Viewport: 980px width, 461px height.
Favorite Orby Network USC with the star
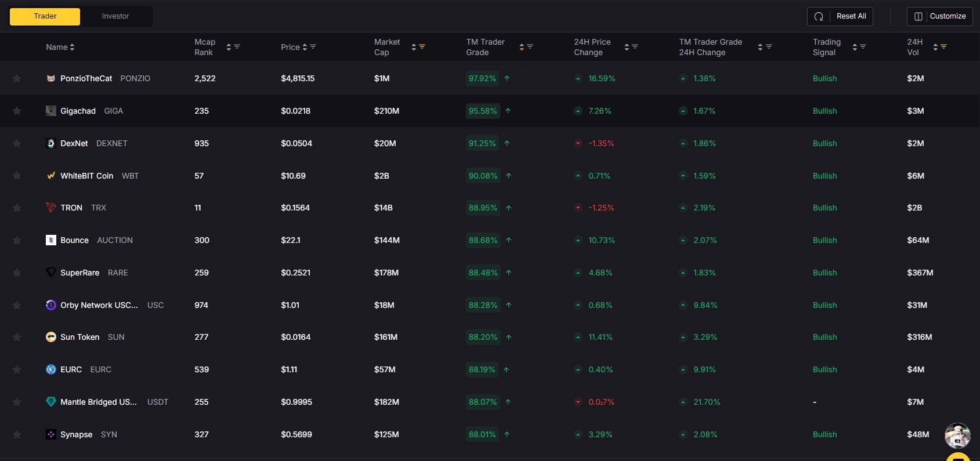tap(17, 305)
